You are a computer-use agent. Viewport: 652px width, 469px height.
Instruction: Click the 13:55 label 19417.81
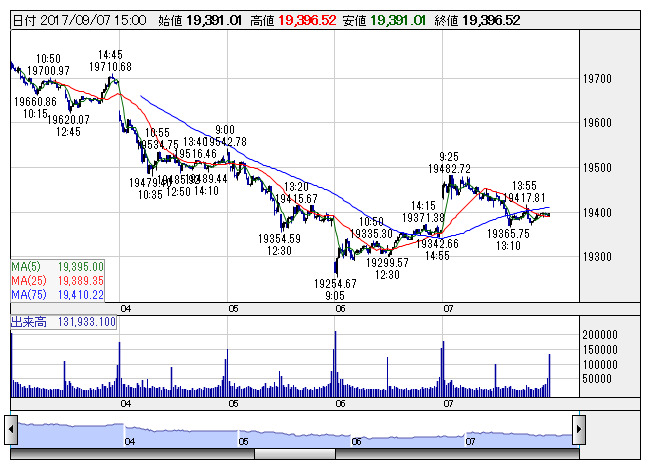pyautogui.click(x=524, y=197)
